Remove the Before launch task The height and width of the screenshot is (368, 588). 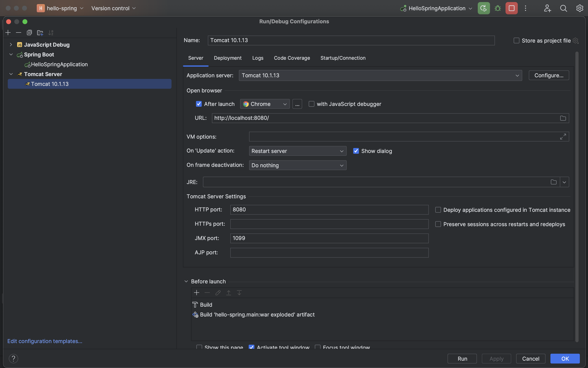click(x=207, y=293)
